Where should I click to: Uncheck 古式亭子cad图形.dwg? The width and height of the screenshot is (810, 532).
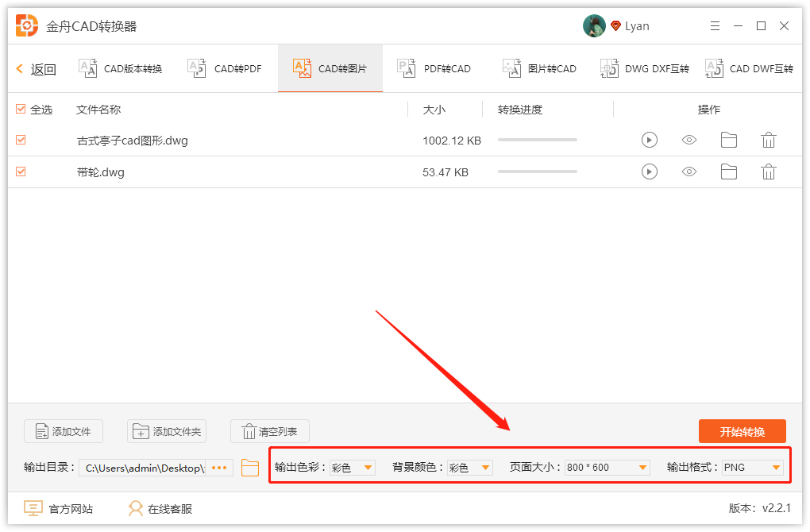pos(20,140)
